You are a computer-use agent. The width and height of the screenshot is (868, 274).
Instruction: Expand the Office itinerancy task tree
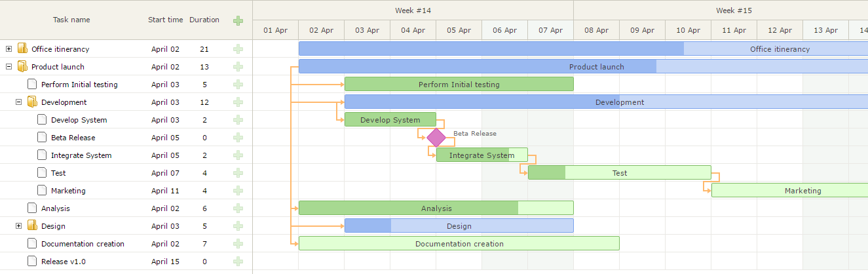pos(9,49)
